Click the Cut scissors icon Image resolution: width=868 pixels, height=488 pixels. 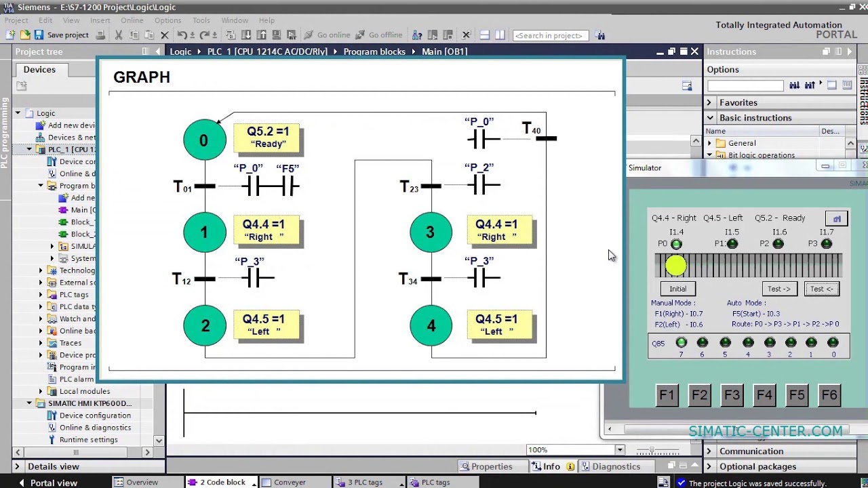pyautogui.click(x=119, y=35)
